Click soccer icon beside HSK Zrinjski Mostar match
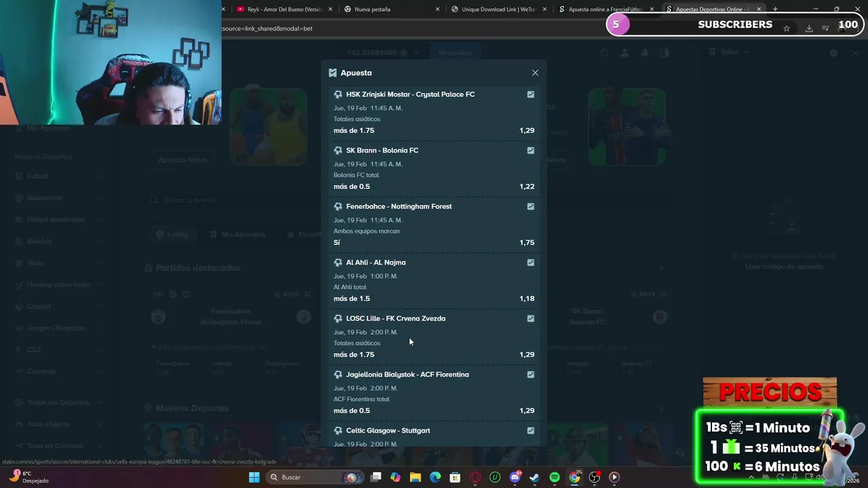 (x=338, y=94)
